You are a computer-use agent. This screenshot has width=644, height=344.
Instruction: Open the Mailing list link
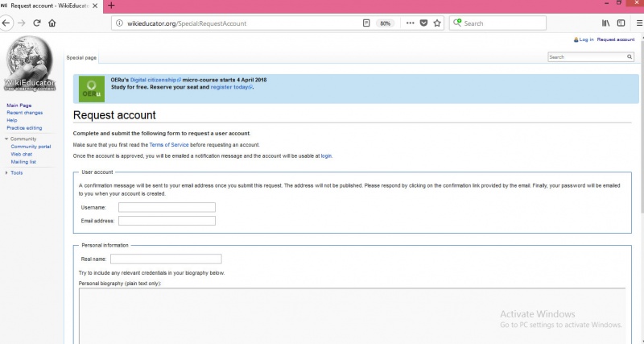(x=23, y=162)
